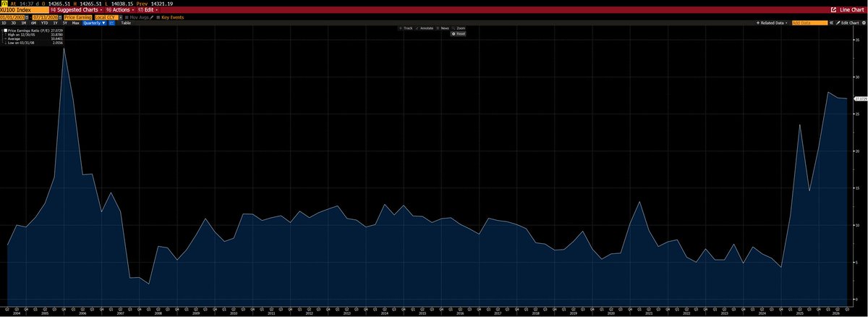The width and height of the screenshot is (868, 317).
Task: Click the yellow Bloomberg icon at top-left
Action: [x=4, y=3]
